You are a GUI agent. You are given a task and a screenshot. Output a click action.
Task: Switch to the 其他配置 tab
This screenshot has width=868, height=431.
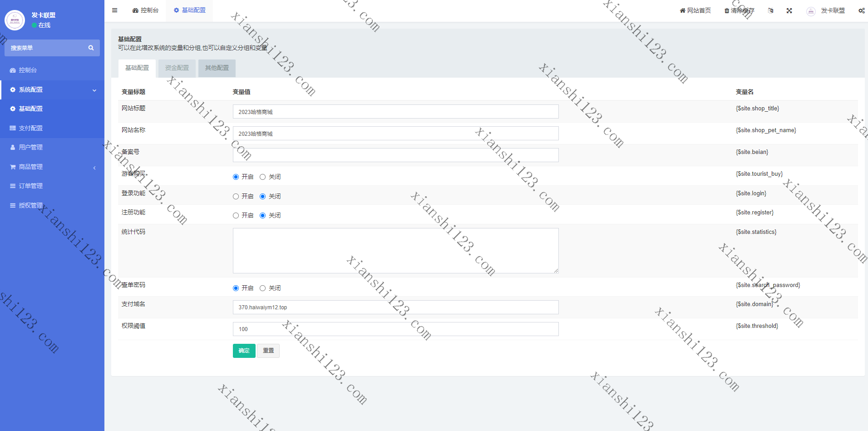pos(217,68)
